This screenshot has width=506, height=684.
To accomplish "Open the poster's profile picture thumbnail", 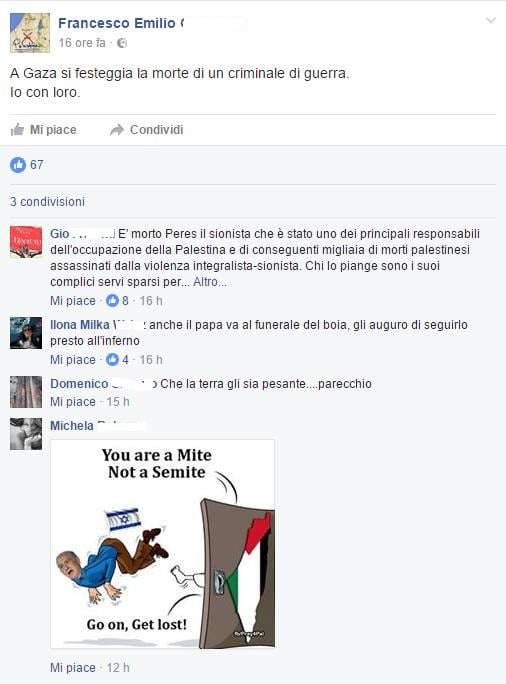I will point(30,33).
